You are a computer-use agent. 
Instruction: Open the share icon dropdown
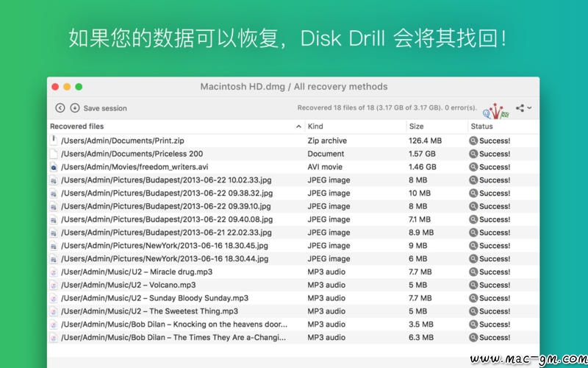point(523,108)
